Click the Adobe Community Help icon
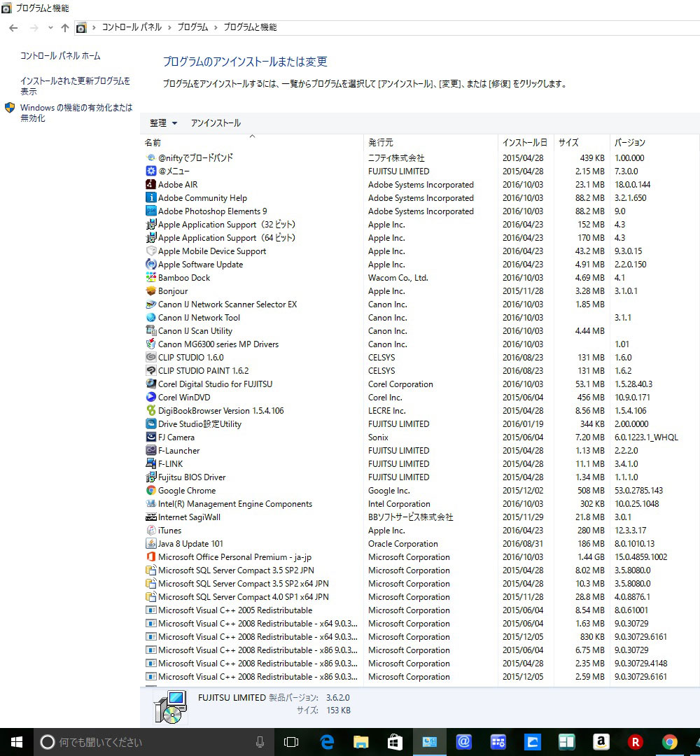This screenshot has width=700, height=756. (x=151, y=197)
